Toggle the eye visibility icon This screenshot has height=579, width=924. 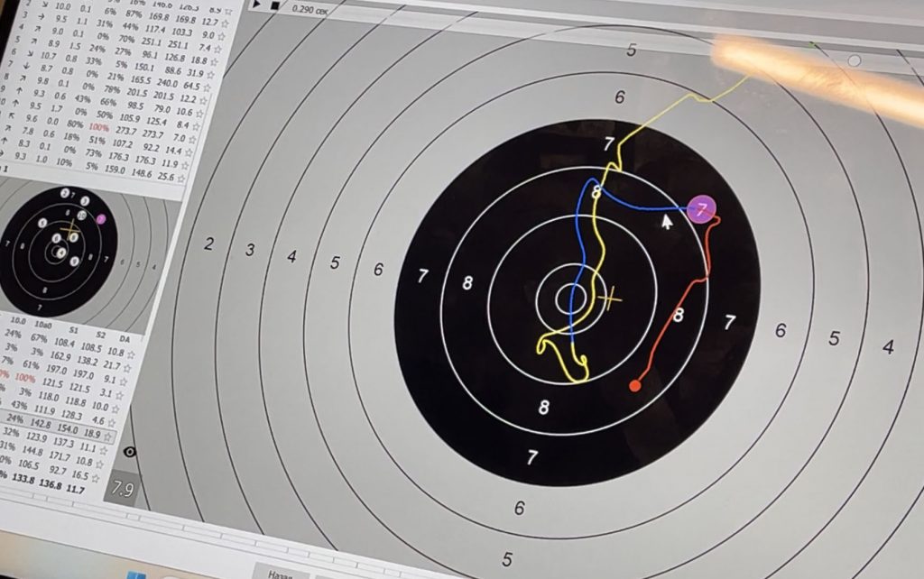tap(130, 452)
